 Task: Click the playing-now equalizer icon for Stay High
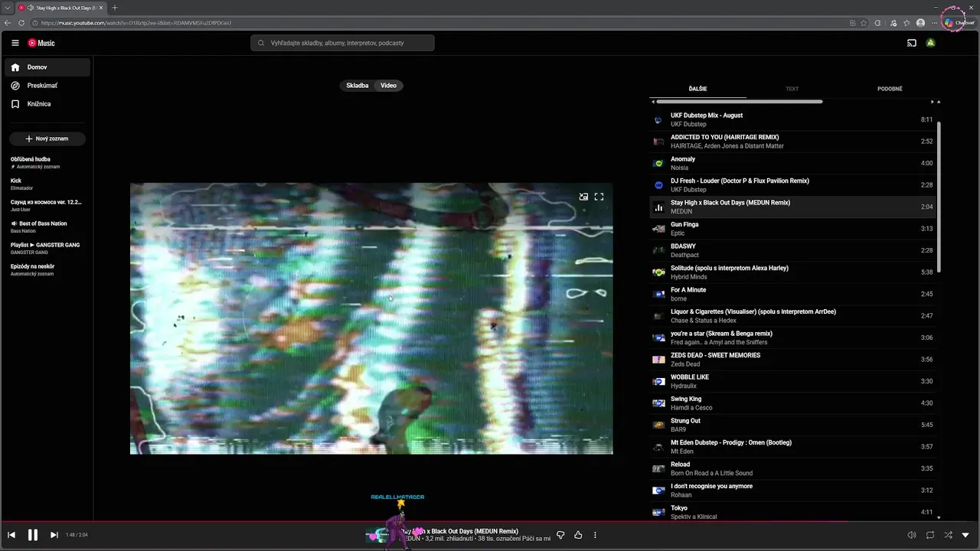point(658,207)
